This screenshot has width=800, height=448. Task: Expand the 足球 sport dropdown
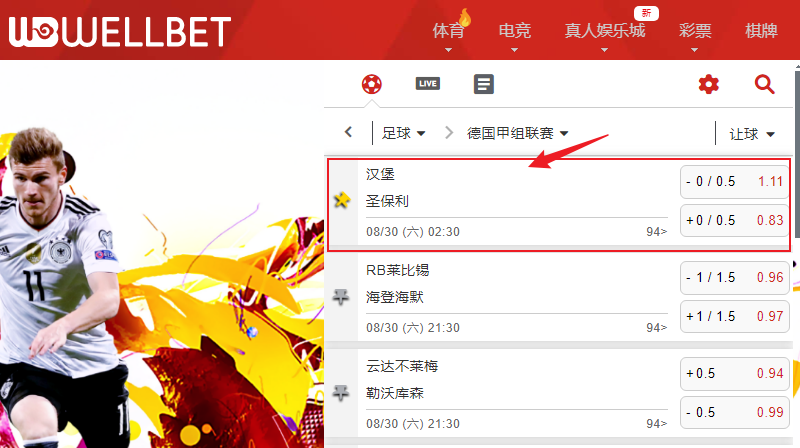pos(404,133)
